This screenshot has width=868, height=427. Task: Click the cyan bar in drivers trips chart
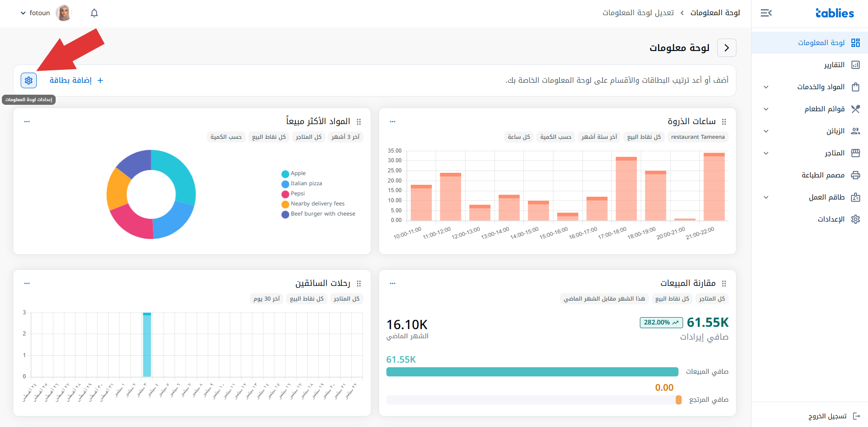(147, 345)
